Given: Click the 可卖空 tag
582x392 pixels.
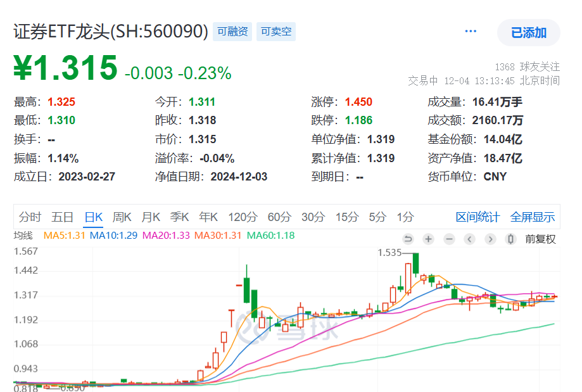Looking at the screenshot, I should click(x=275, y=32).
